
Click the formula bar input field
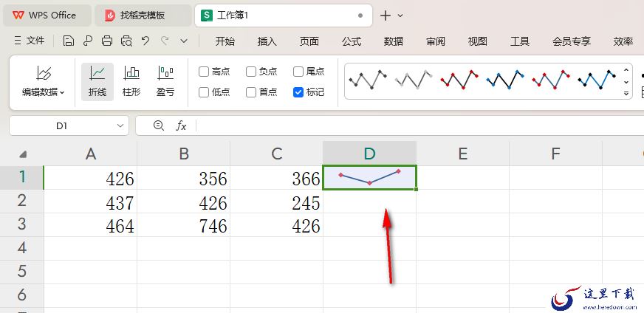419,125
